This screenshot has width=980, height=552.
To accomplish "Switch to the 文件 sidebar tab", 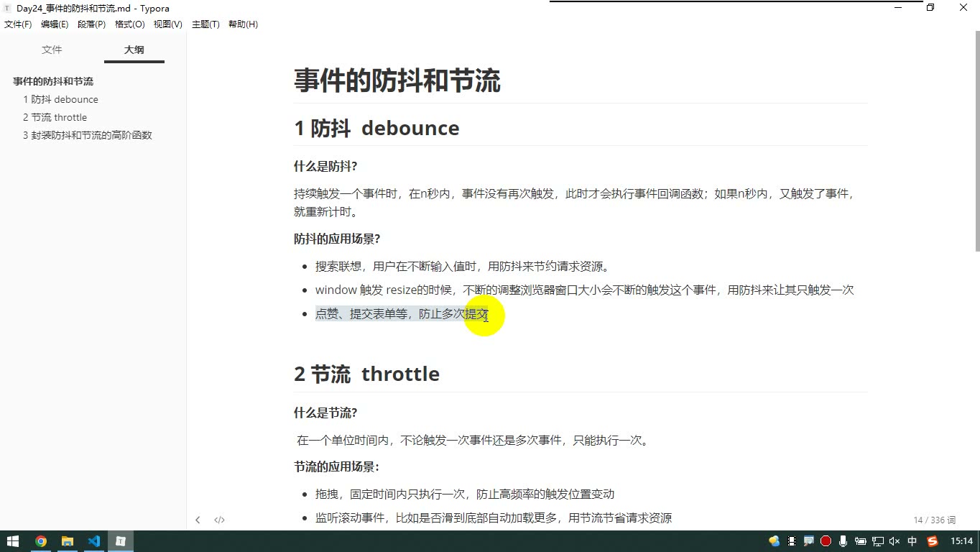I will tap(52, 50).
